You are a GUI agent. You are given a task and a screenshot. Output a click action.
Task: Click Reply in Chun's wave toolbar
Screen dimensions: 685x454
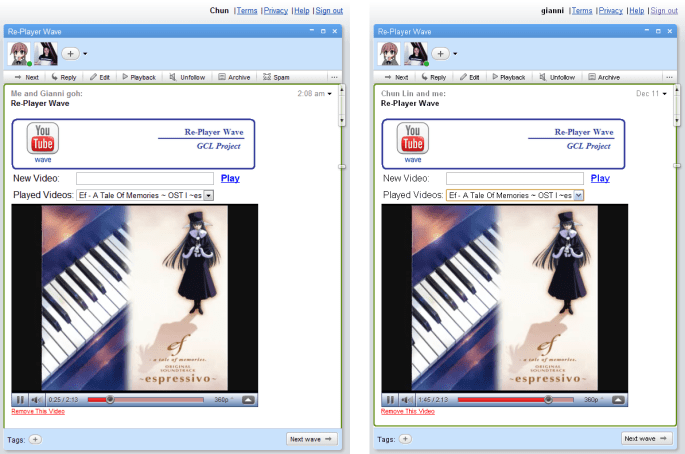(x=64, y=77)
